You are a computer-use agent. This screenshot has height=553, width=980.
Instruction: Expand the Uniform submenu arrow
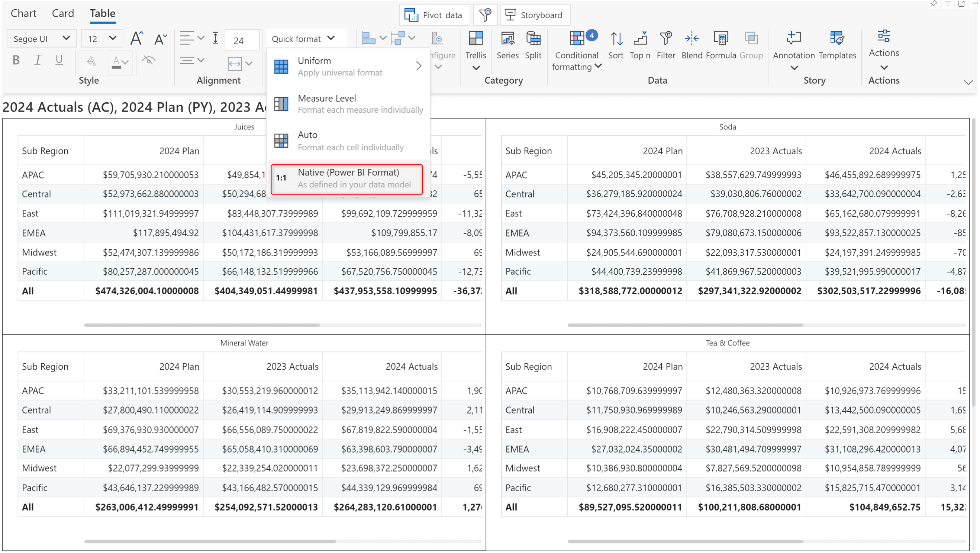point(419,66)
